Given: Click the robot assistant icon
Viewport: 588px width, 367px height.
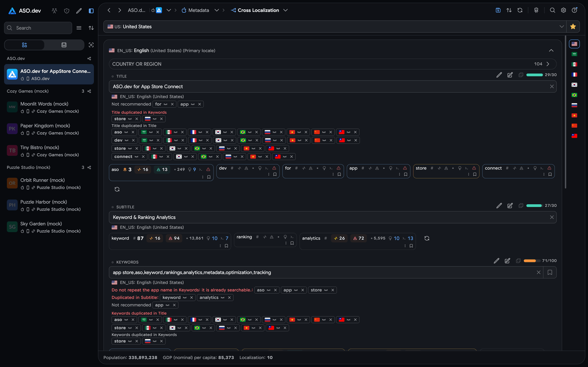Looking at the screenshot, I should [536, 10].
